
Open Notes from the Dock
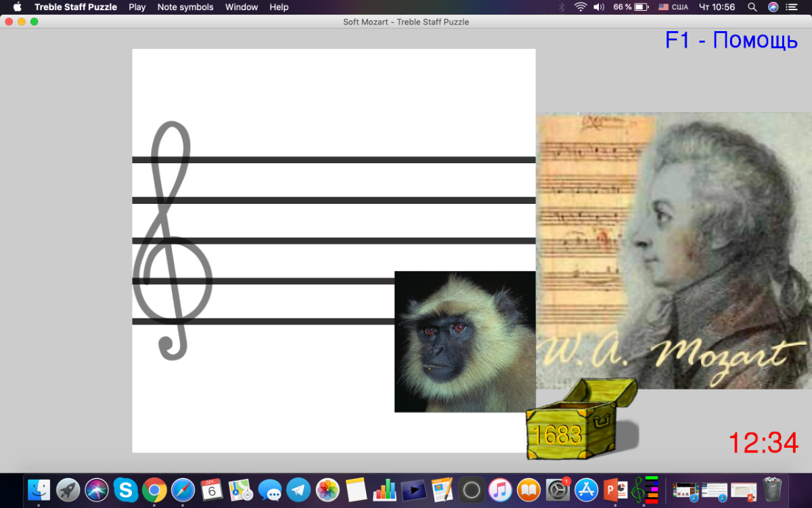pos(356,489)
